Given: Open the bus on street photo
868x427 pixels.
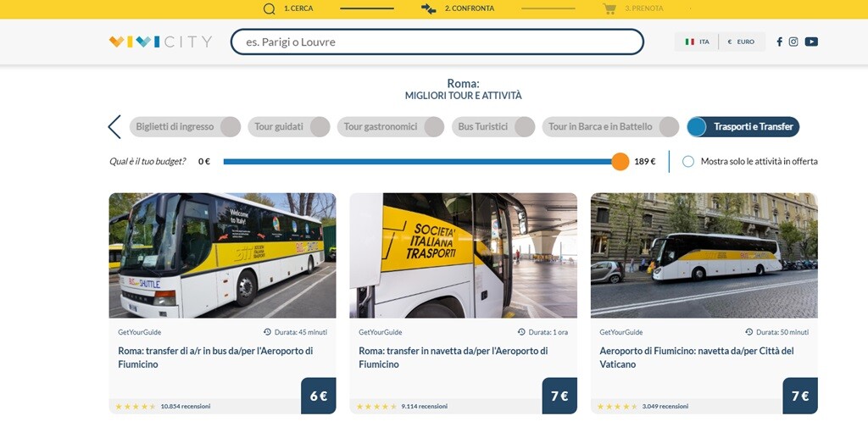Looking at the screenshot, I should tap(704, 256).
